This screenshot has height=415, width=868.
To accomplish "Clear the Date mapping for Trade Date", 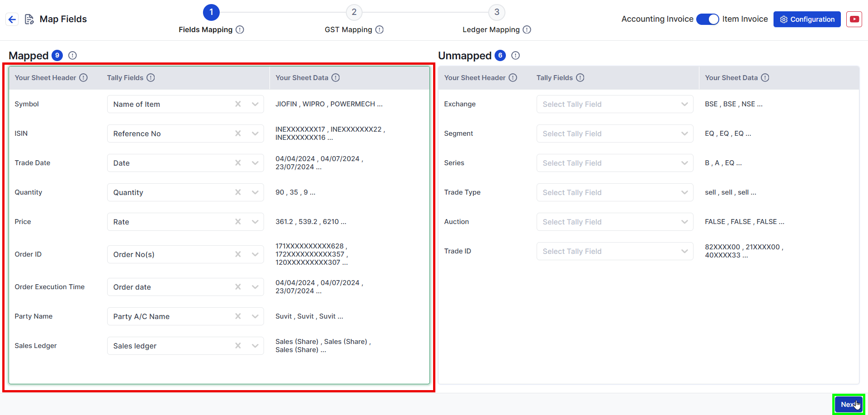I will [x=238, y=163].
